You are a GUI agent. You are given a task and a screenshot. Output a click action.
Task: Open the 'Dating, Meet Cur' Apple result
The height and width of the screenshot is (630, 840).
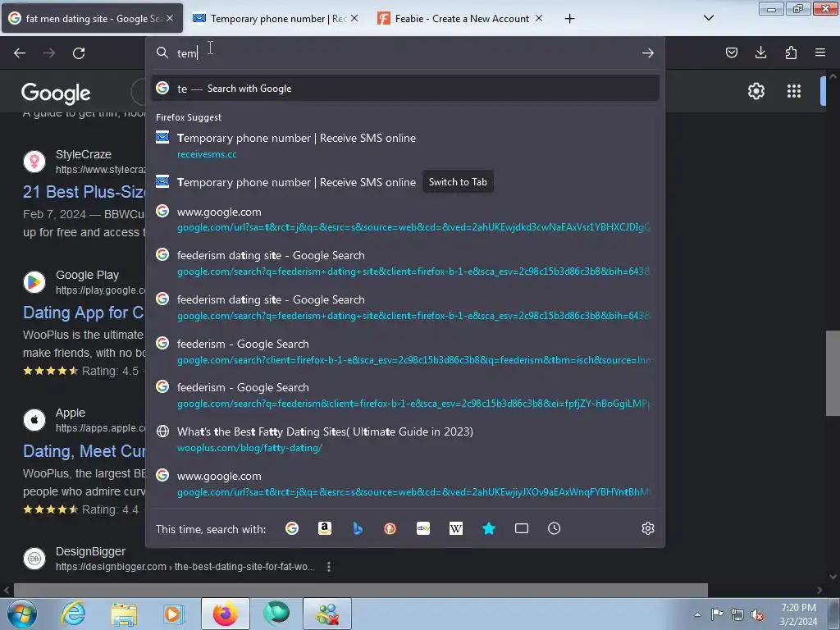coord(84,451)
